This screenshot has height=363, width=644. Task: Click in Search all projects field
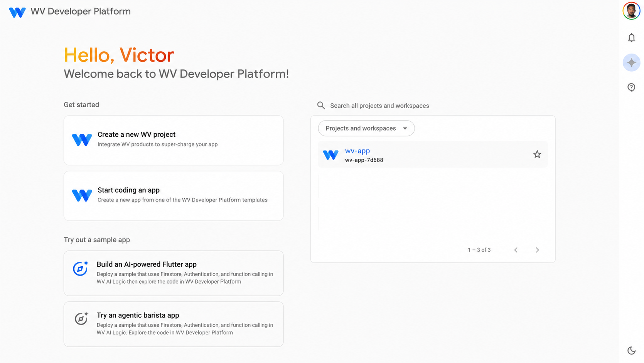point(379,106)
